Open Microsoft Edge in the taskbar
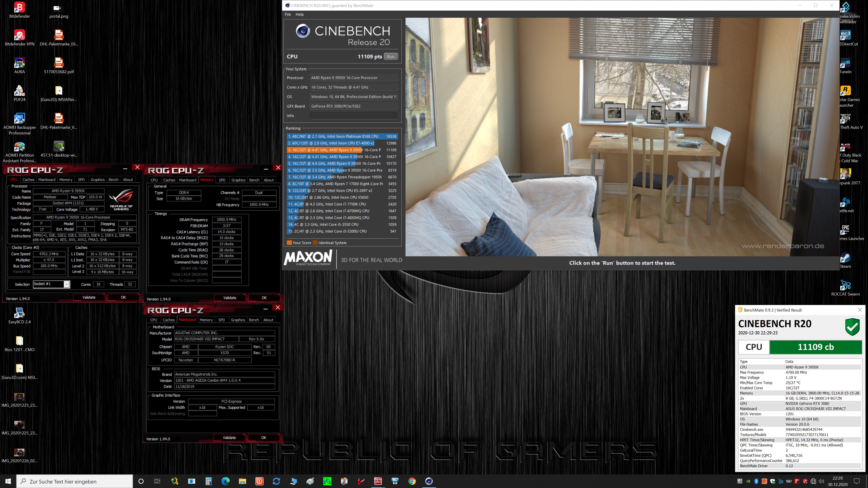This screenshot has width=868, height=488. (225, 481)
